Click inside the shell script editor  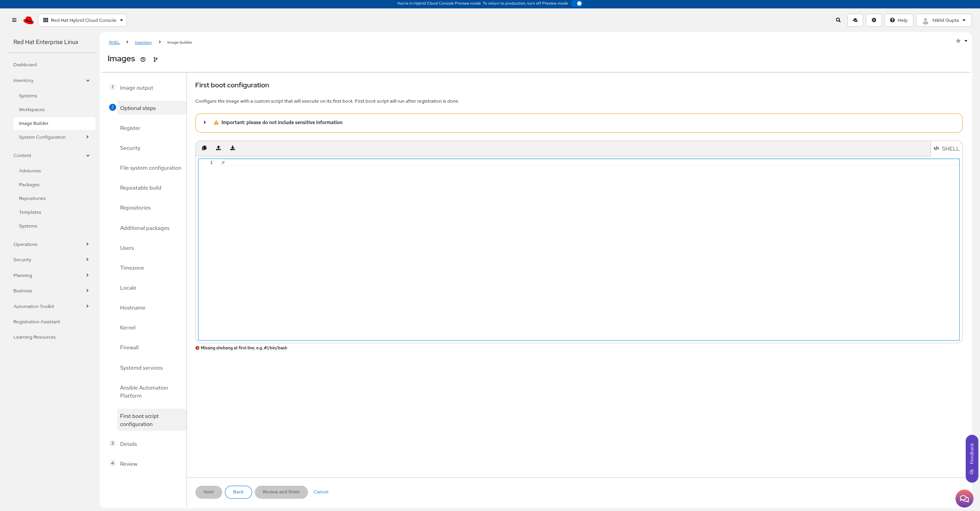578,249
